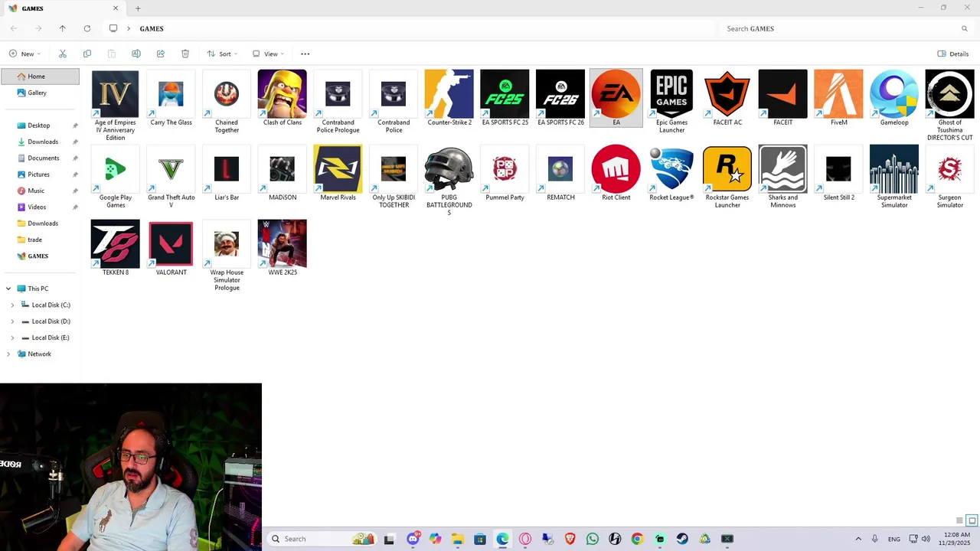The width and height of the screenshot is (980, 551).
Task: Select the FACEIT AC shortcut
Action: (x=727, y=94)
